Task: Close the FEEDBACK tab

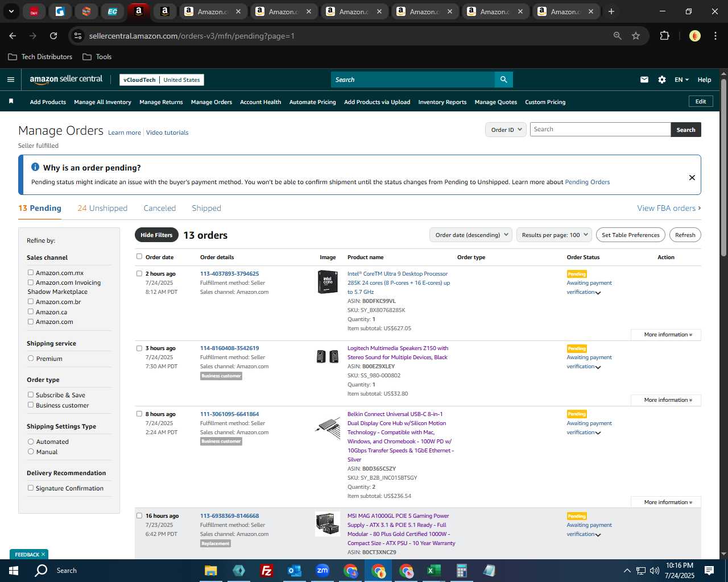Action: coord(43,554)
